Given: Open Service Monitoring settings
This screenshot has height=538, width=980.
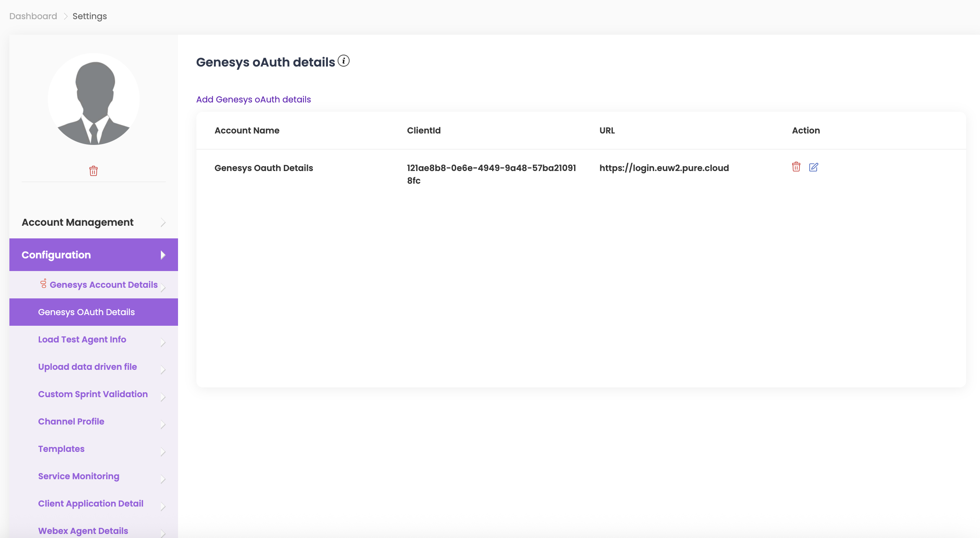Looking at the screenshot, I should click(78, 476).
